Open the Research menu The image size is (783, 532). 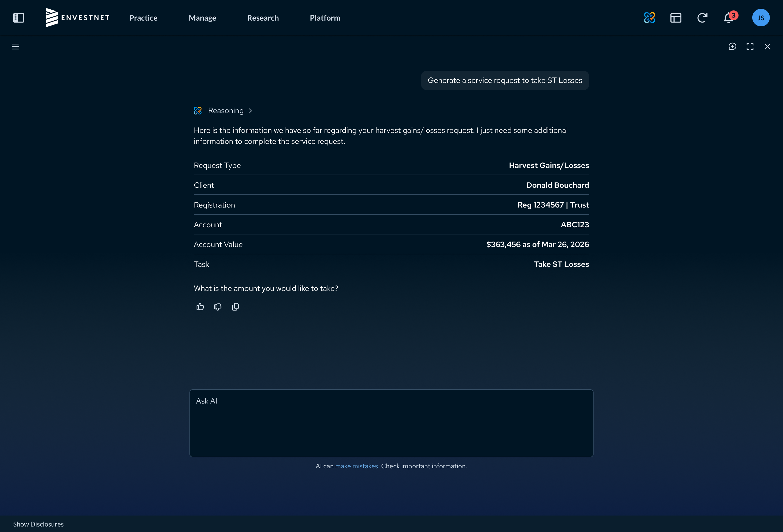tap(263, 18)
